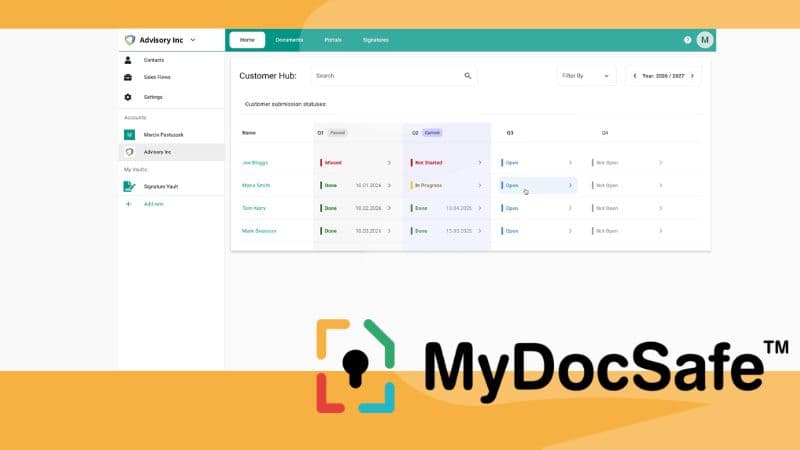Image resolution: width=800 pixels, height=450 pixels.
Task: Expand Maria Smith Q1 Done chevron
Action: 389,185
